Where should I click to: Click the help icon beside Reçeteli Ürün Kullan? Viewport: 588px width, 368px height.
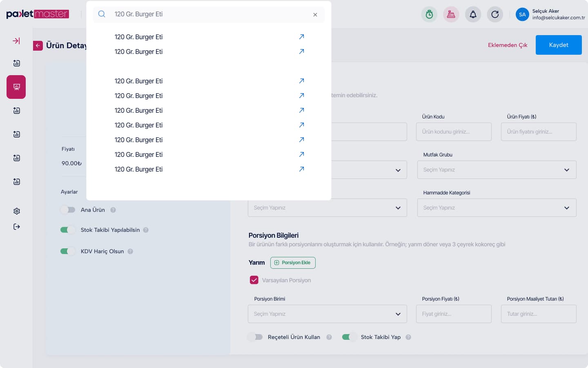coord(329,337)
